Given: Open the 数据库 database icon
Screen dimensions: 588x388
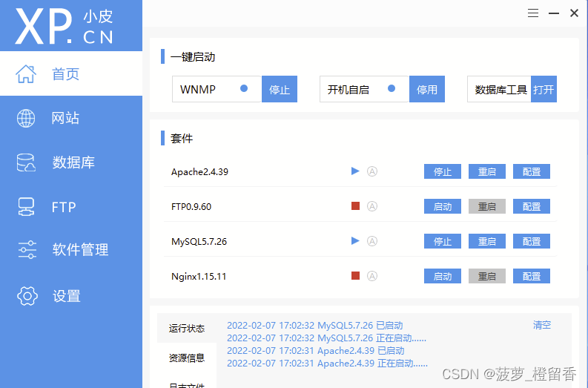Looking at the screenshot, I should pos(26,162).
